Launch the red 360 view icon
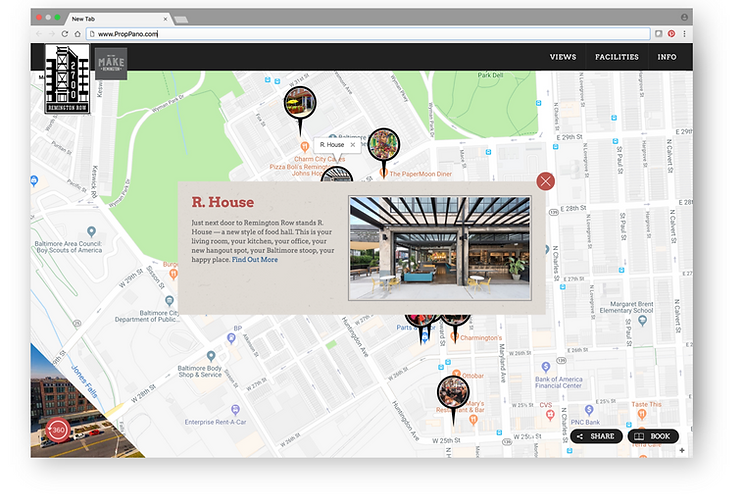Viewport: 743px width, 504px height. (58, 430)
